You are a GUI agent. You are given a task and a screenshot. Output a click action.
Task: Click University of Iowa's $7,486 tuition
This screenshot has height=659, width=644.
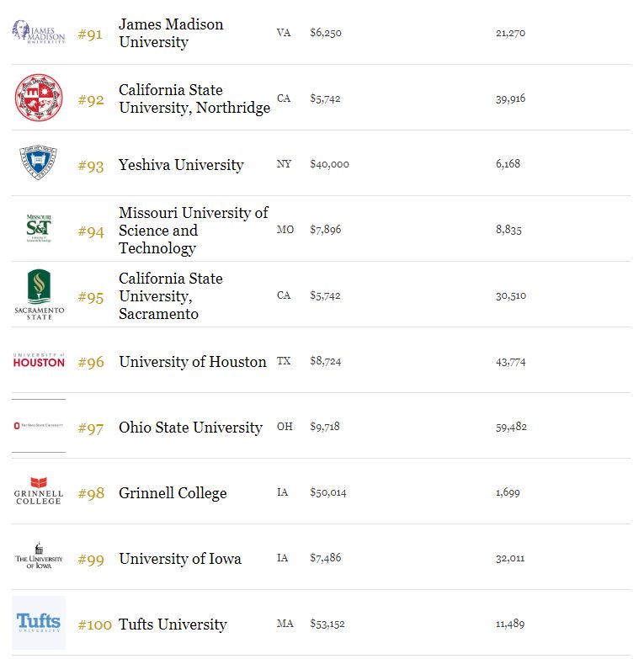[325, 558]
